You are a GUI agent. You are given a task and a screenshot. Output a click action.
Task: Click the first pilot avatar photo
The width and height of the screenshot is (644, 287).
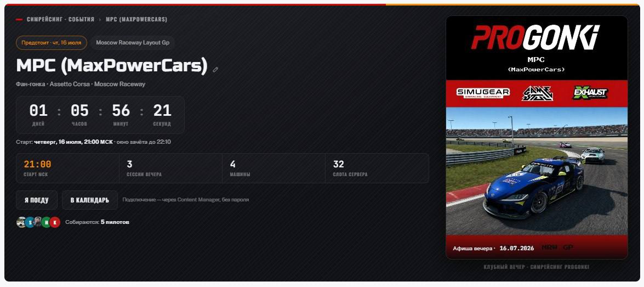point(21,222)
